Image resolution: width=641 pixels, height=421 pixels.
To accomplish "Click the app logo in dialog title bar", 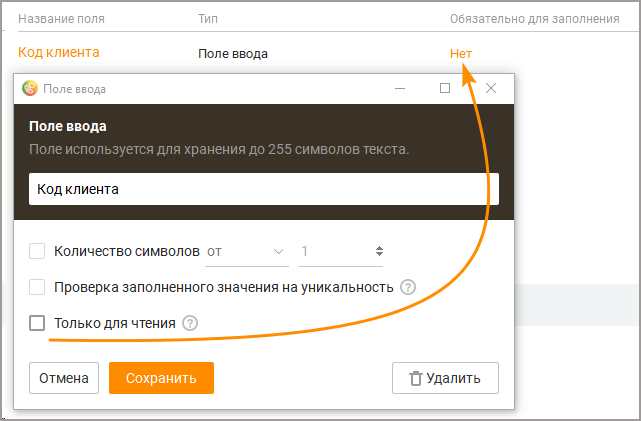I will click(x=29, y=88).
